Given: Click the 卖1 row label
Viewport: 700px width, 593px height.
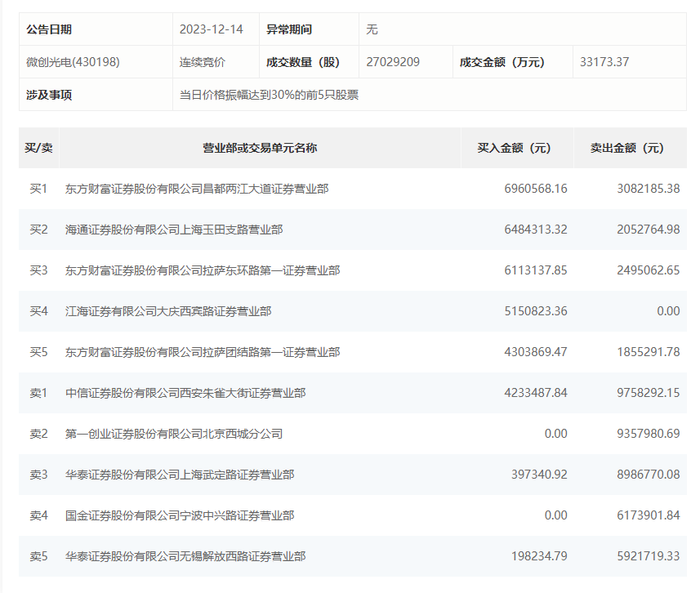Looking at the screenshot, I should (38, 393).
